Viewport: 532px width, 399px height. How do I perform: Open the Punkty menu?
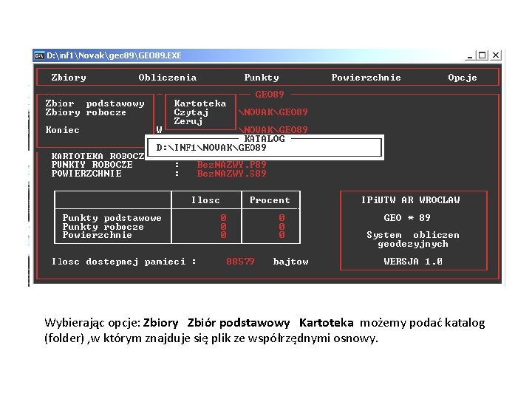coord(262,78)
